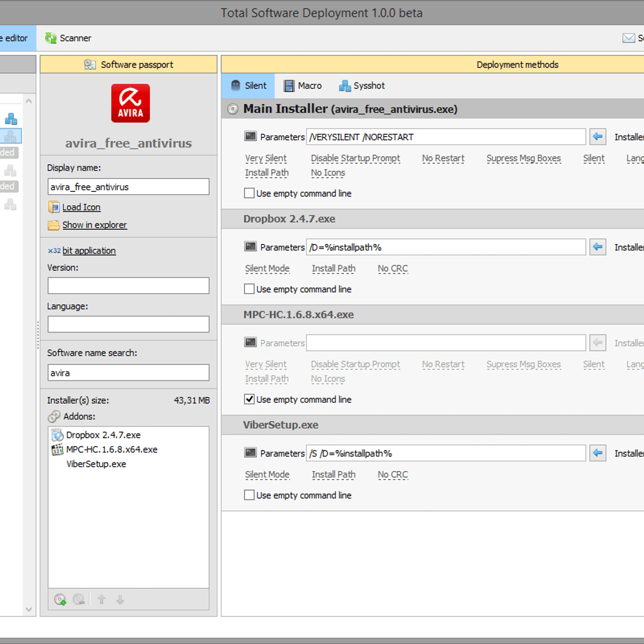Click the Dropbox blue arrow button
Viewport: 644px width, 644px height.
[x=598, y=247]
